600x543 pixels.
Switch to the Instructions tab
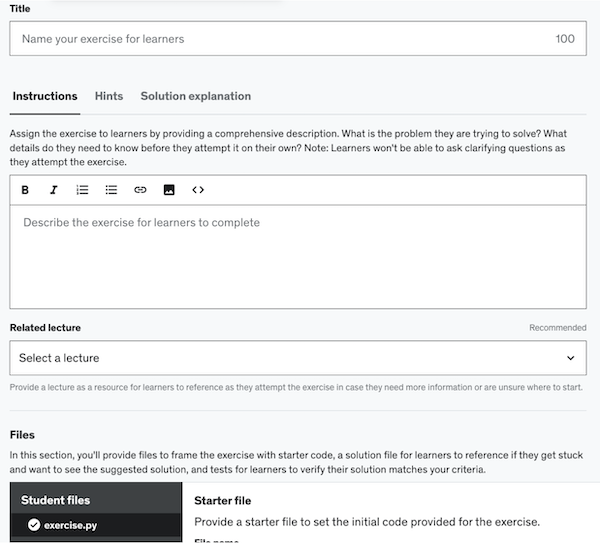(x=45, y=96)
